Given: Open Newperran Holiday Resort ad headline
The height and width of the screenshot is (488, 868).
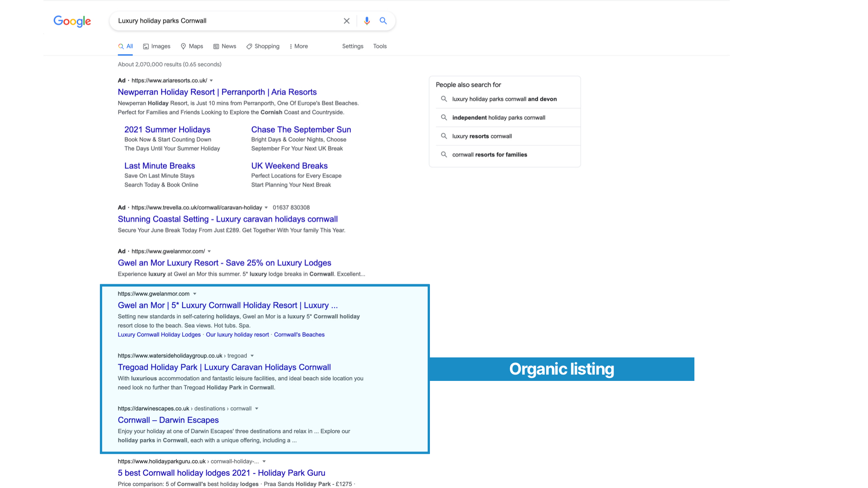Looking at the screenshot, I should [217, 92].
